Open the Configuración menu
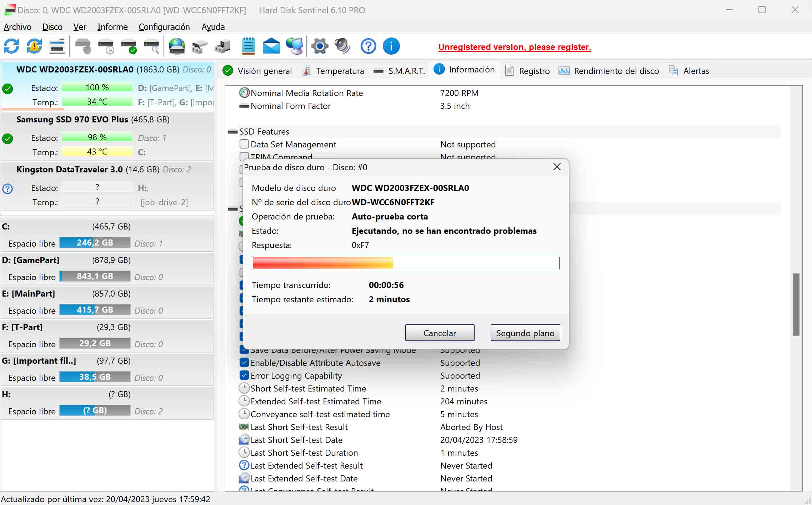The height and width of the screenshot is (505, 812). point(164,27)
